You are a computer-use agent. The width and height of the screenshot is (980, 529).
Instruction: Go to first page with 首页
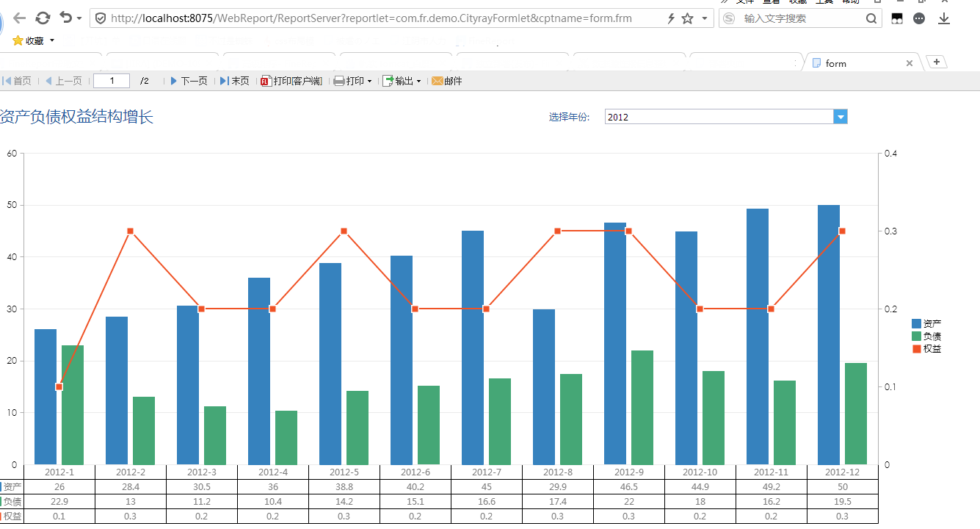tap(18, 81)
